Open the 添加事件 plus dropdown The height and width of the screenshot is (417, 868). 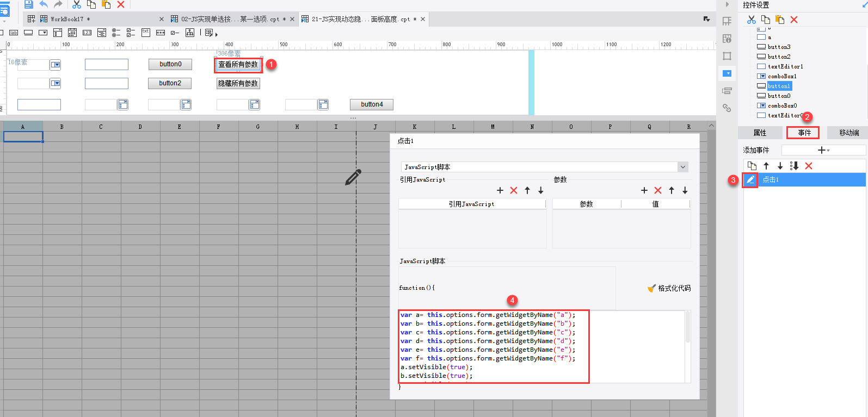(x=824, y=150)
